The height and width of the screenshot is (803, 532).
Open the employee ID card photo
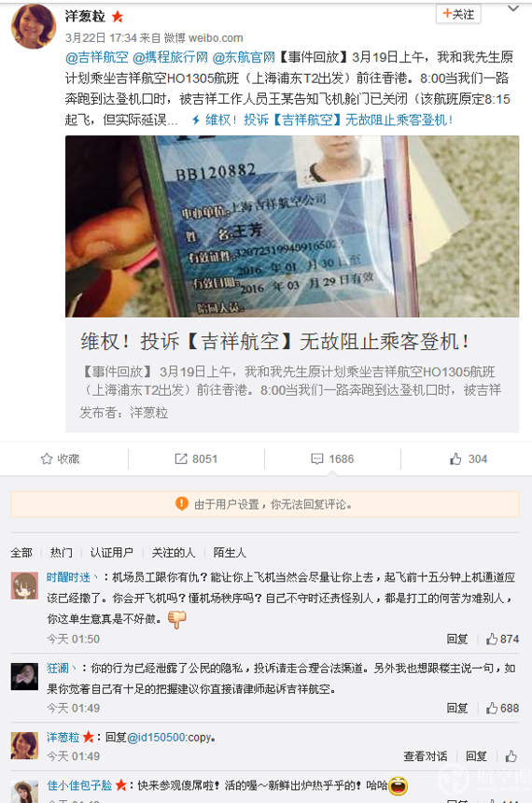click(292, 226)
